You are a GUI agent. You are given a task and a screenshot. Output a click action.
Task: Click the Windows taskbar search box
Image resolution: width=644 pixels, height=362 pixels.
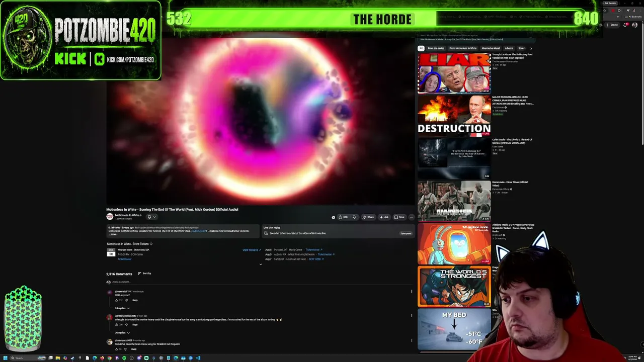pyautogui.click(x=28, y=358)
